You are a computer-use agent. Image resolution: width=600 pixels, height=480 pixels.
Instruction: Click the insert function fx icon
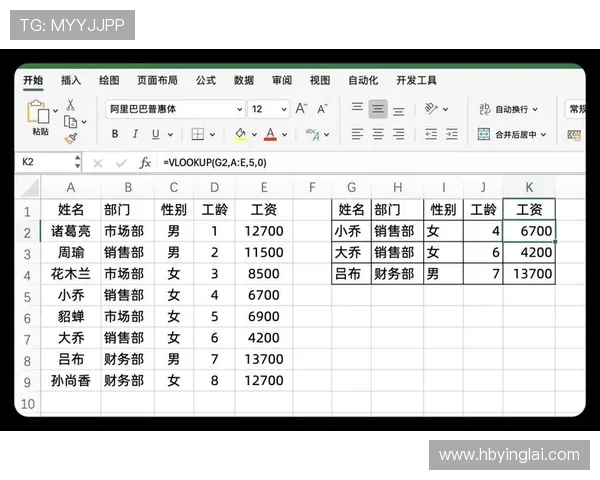point(145,162)
